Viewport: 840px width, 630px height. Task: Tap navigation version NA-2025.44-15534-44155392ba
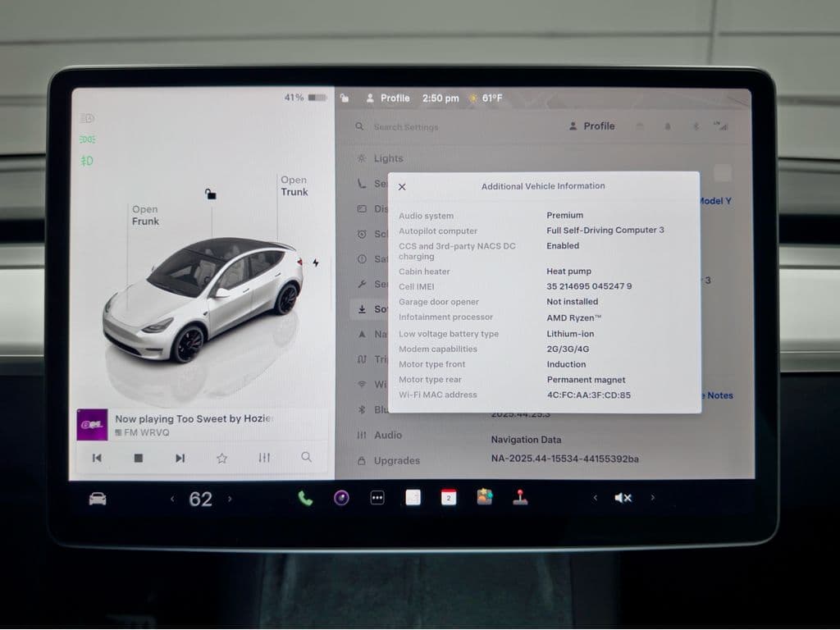click(x=564, y=459)
